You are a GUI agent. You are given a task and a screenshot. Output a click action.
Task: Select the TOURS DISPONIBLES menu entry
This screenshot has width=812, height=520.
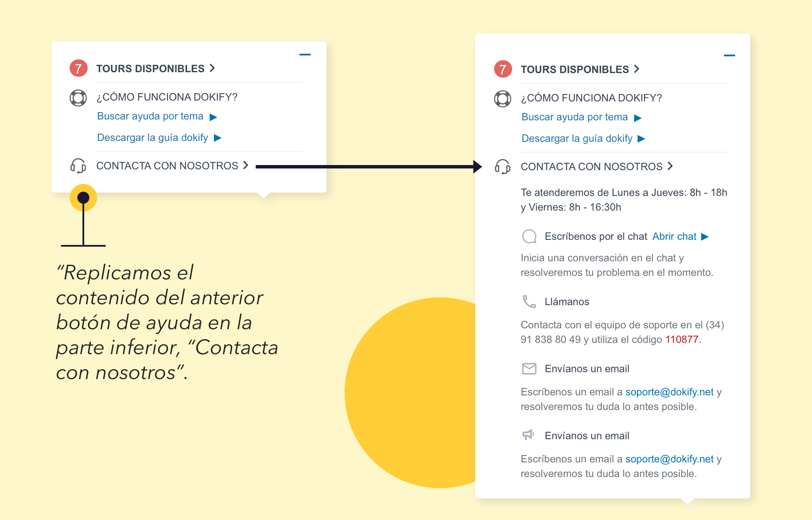tap(150, 68)
